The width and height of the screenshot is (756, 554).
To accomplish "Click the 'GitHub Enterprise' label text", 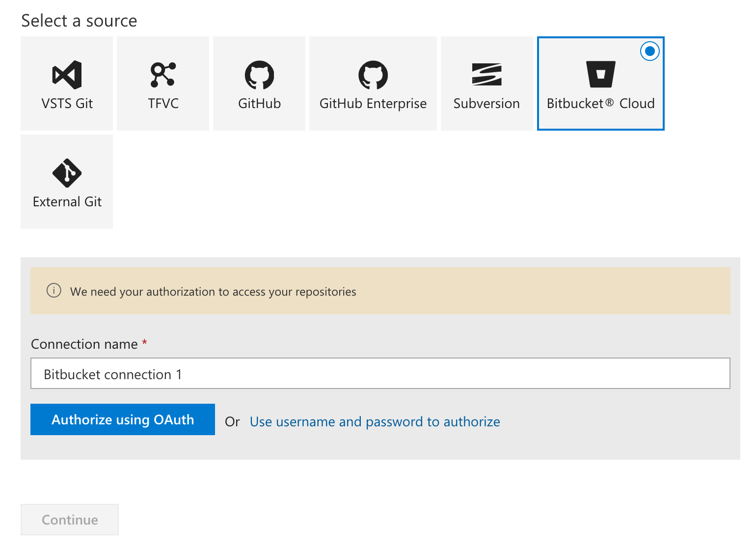I will click(x=373, y=104).
